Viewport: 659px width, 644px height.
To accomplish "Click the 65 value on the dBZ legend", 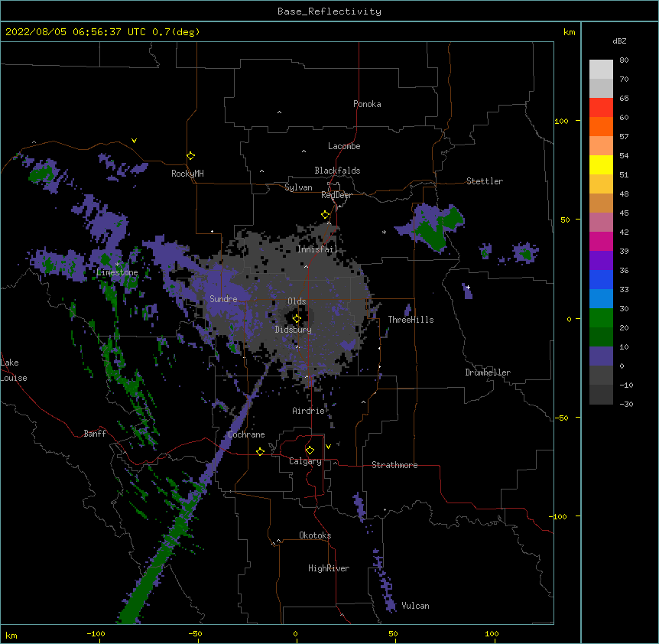I will point(624,99).
